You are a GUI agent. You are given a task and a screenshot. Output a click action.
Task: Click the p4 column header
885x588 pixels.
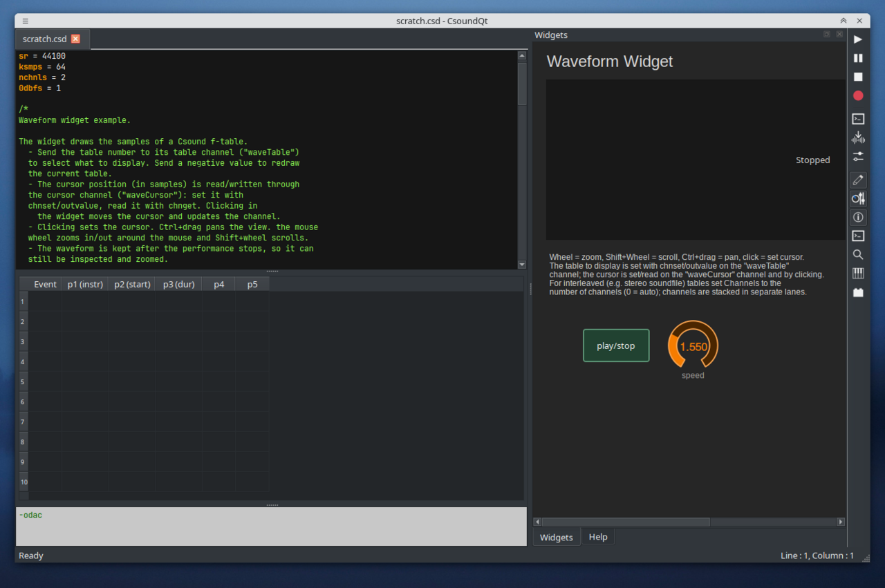click(218, 284)
